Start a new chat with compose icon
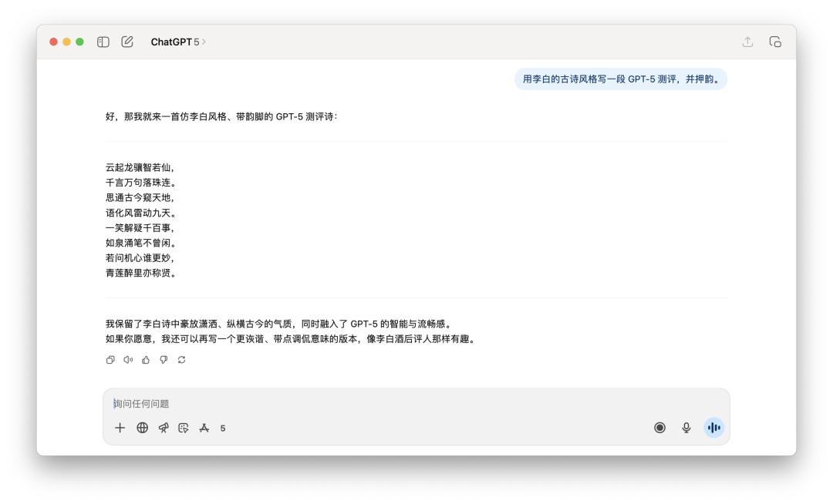833x504 pixels. coord(127,42)
